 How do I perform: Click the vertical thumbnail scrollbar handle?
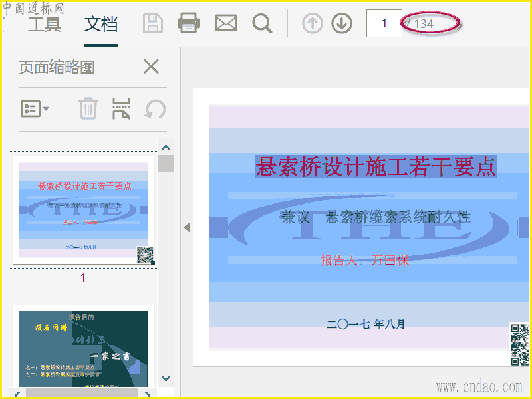pyautogui.click(x=166, y=164)
